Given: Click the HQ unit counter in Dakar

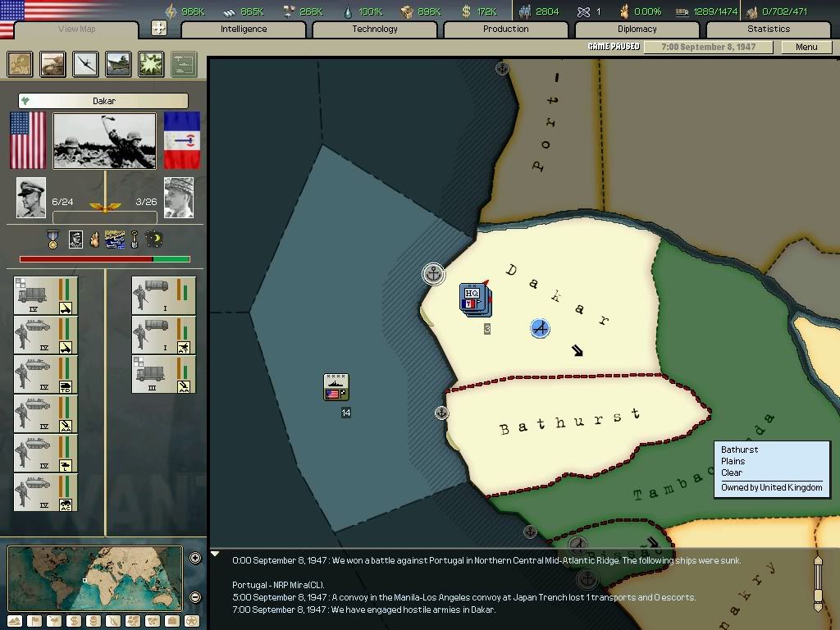Looking at the screenshot, I should pos(474,298).
